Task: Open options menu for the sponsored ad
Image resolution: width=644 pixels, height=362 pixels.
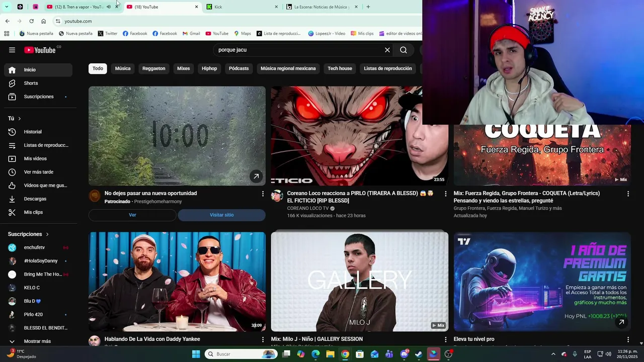Action: pyautogui.click(x=263, y=194)
